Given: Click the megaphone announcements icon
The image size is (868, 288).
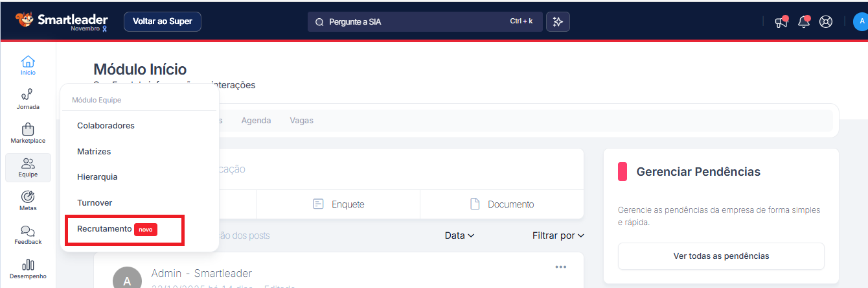Looking at the screenshot, I should pos(782,21).
